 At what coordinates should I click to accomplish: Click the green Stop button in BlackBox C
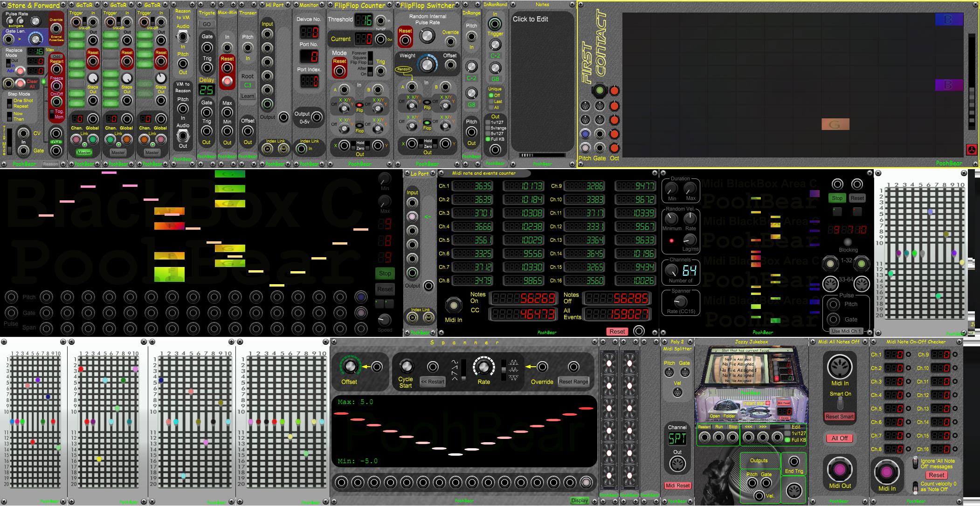coord(385,274)
